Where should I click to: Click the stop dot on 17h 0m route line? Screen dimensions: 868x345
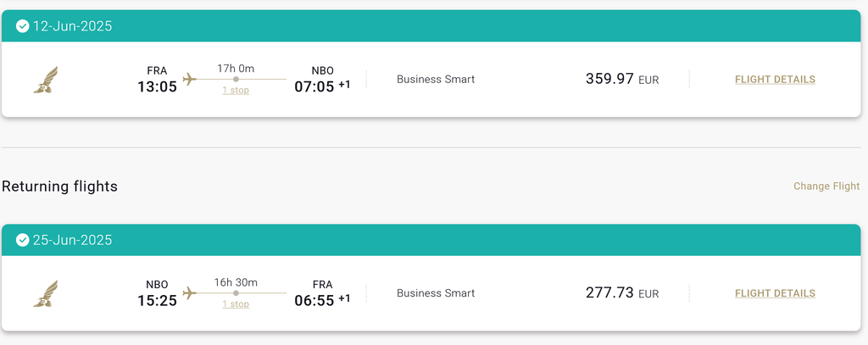(x=236, y=79)
